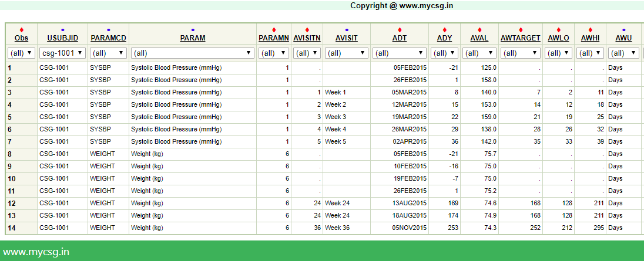Click the red diamond icon above Obs

click(22, 30)
